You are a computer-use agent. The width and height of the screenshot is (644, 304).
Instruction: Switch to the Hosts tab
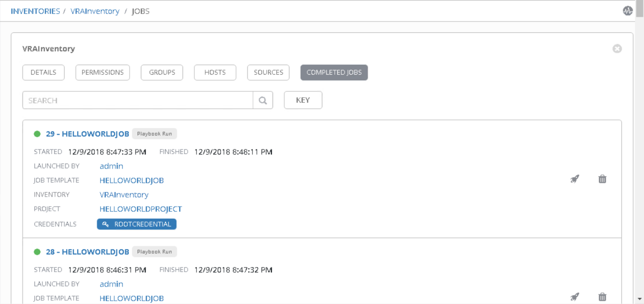215,73
